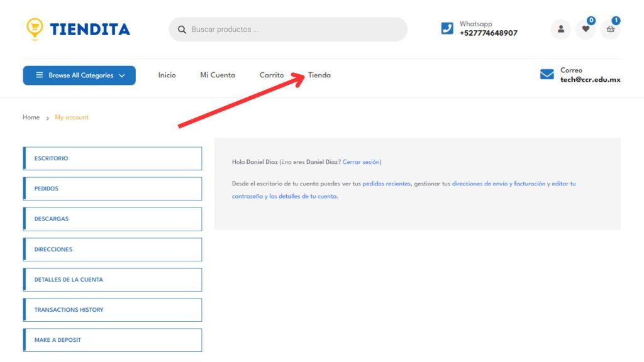Navigate to Tienda in the menu
The height and width of the screenshot is (362, 644).
tap(319, 75)
